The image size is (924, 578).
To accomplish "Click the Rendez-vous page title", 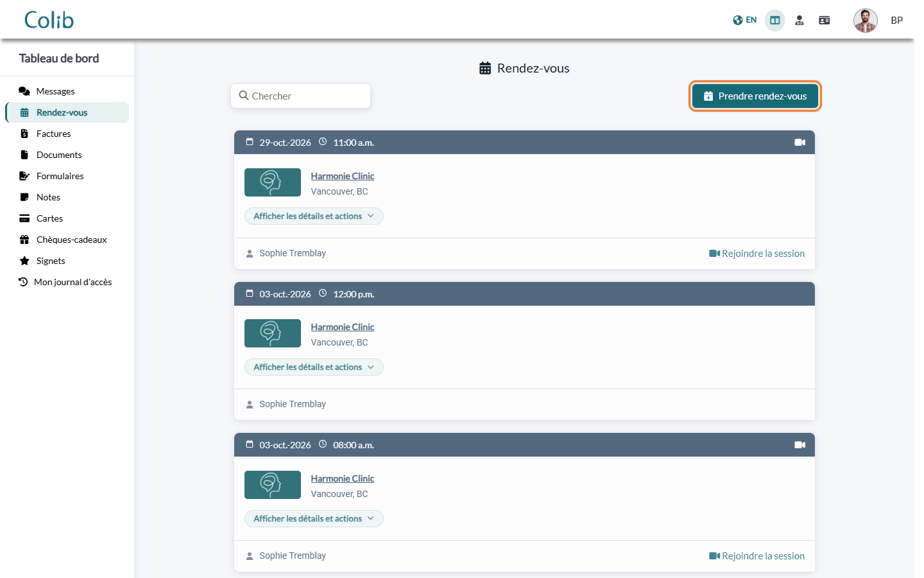I will point(533,68).
